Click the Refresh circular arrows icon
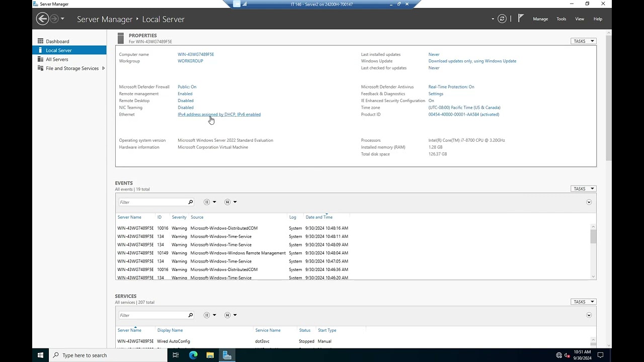Screen dimensions: 644x362 pyautogui.click(x=502, y=19)
